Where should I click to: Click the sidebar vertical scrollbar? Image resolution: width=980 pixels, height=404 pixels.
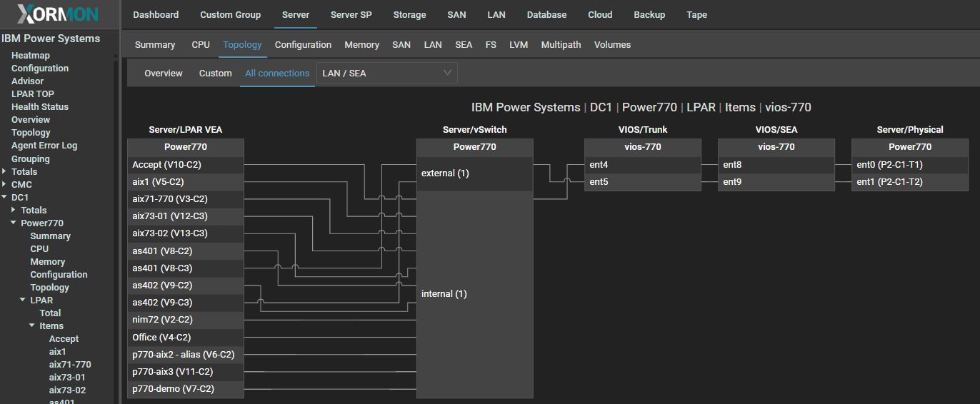116,214
